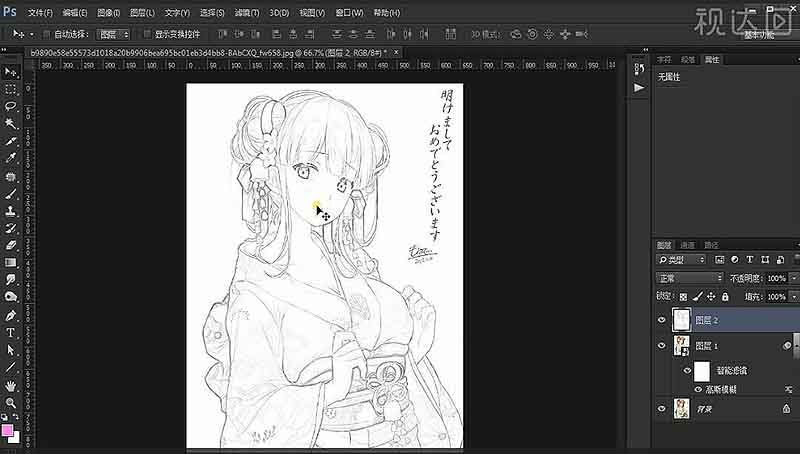Enable the 显示变换控件 checkbox
The height and width of the screenshot is (454, 800).
click(147, 34)
